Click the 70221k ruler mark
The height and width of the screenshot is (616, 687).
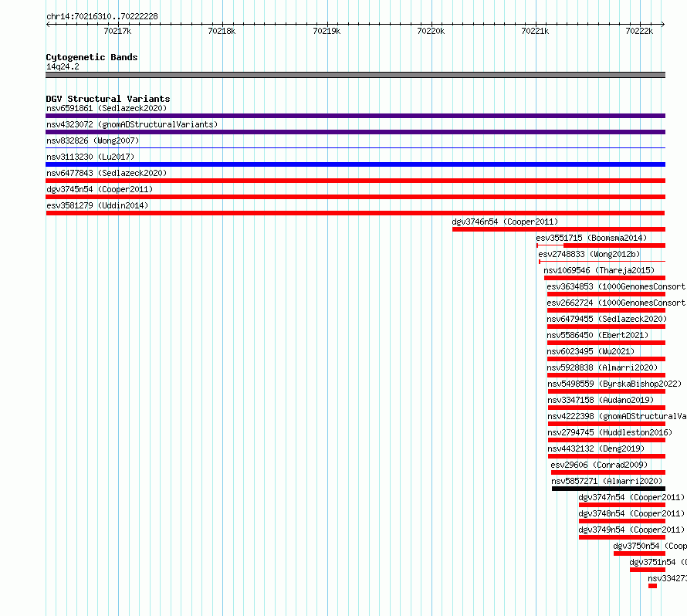535,31
